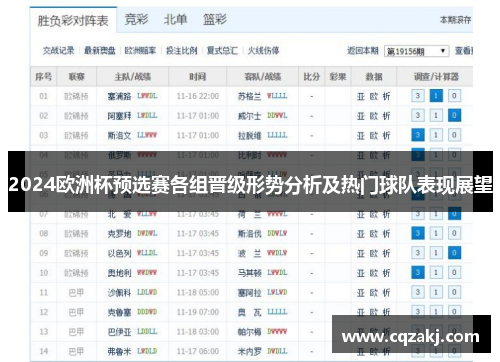Open the 竞彩 tab
The height and width of the screenshot is (362, 500).
136,19
